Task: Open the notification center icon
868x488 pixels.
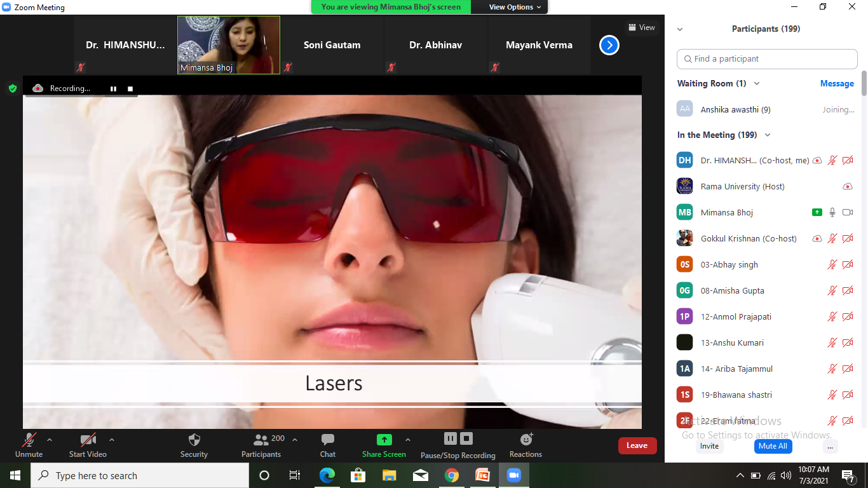Action: pyautogui.click(x=848, y=475)
